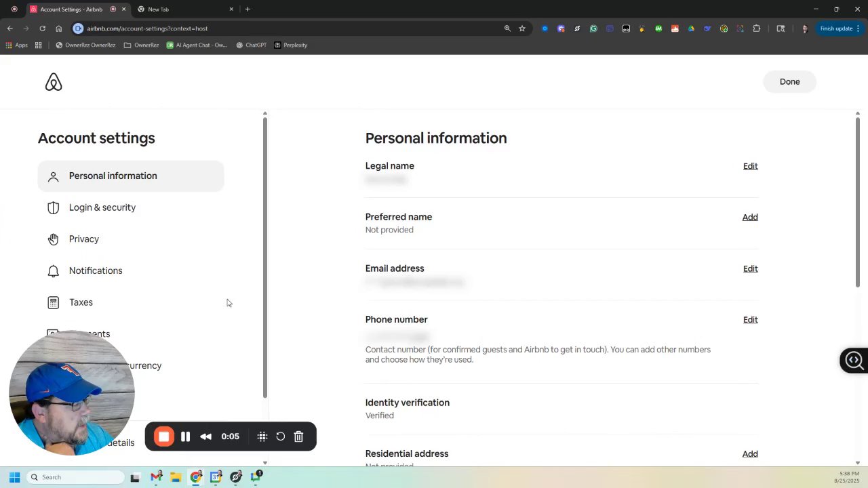This screenshot has height=488, width=868.
Task: Select the Privacy hand icon
Action: tap(54, 239)
